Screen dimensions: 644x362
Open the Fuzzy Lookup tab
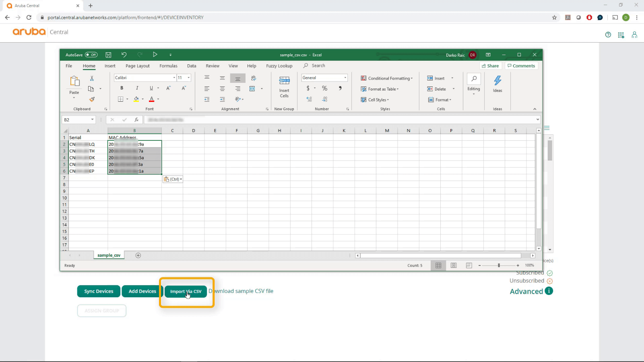click(279, 66)
